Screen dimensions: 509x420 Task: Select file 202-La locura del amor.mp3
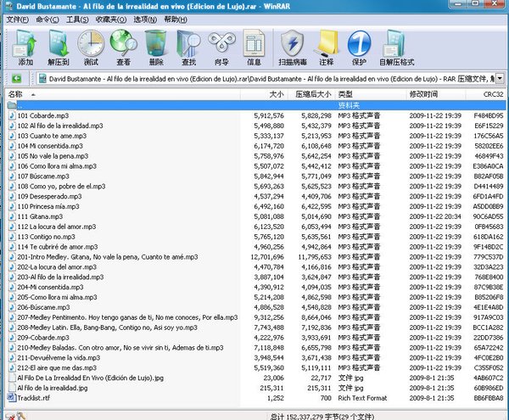pos(57,266)
